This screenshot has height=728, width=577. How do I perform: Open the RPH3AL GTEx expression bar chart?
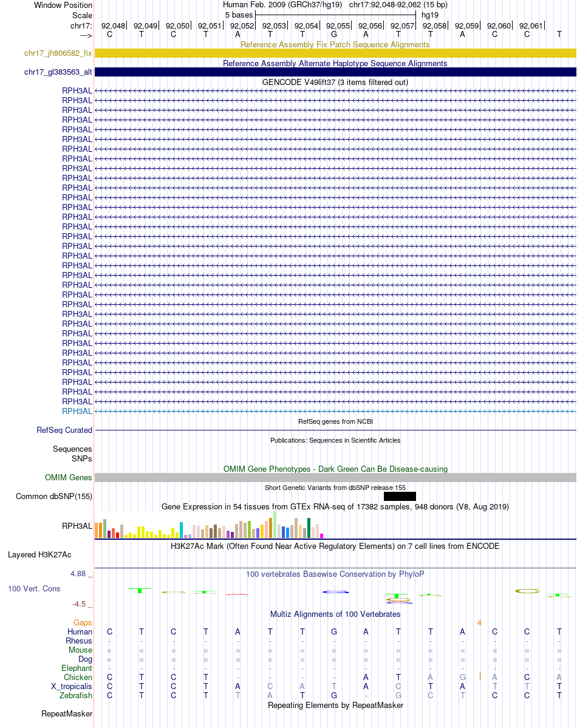pyautogui.click(x=209, y=525)
